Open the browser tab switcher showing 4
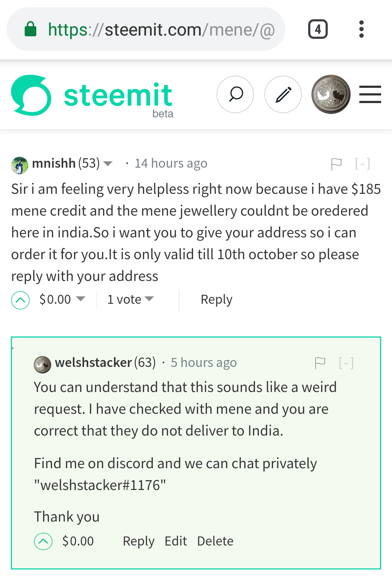 point(318,29)
